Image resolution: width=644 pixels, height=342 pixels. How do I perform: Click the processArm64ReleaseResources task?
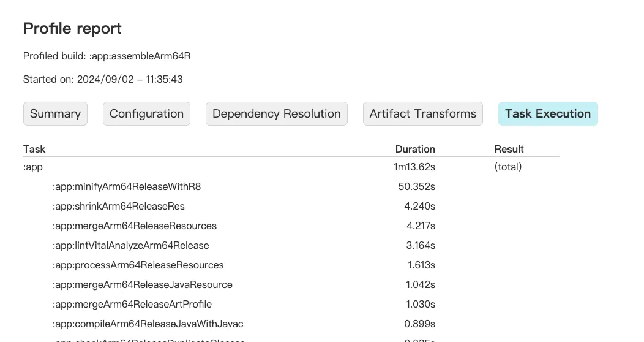pyautogui.click(x=138, y=265)
